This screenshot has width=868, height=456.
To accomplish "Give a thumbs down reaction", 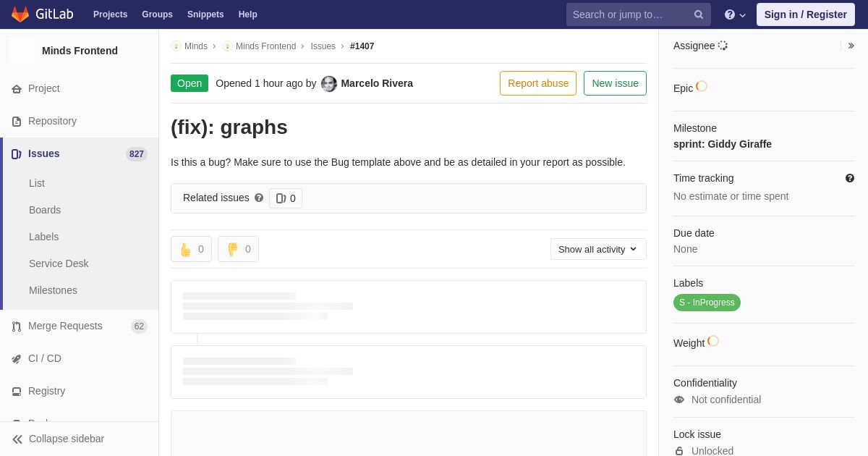I will 238,249.
